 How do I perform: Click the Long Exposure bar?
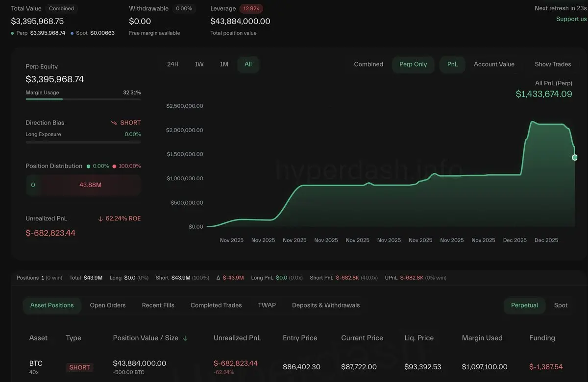pyautogui.click(x=83, y=142)
